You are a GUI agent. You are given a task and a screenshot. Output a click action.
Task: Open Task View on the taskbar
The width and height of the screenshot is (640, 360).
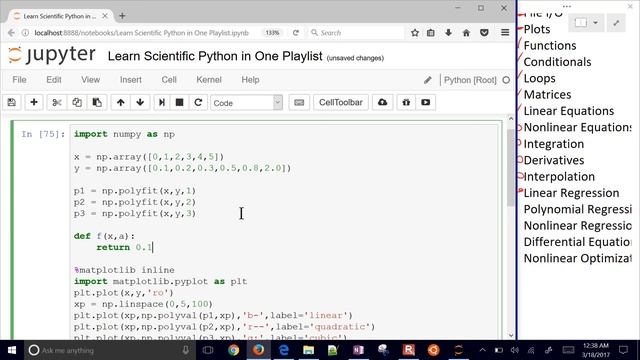coord(208,350)
